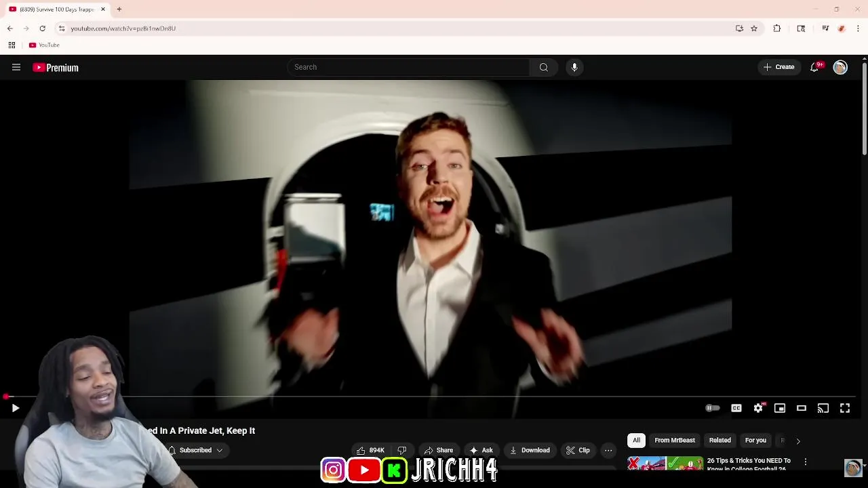This screenshot has height=488, width=868.
Task: Download the video
Action: (530, 450)
